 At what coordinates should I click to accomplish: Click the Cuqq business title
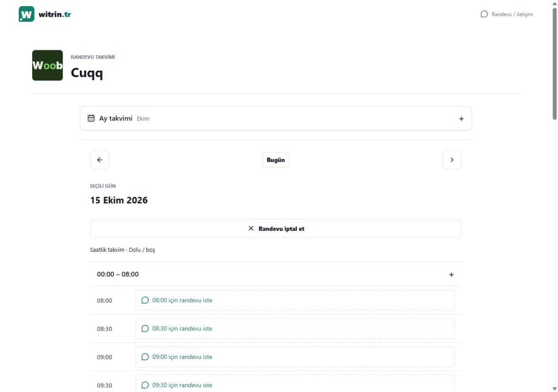(x=87, y=73)
